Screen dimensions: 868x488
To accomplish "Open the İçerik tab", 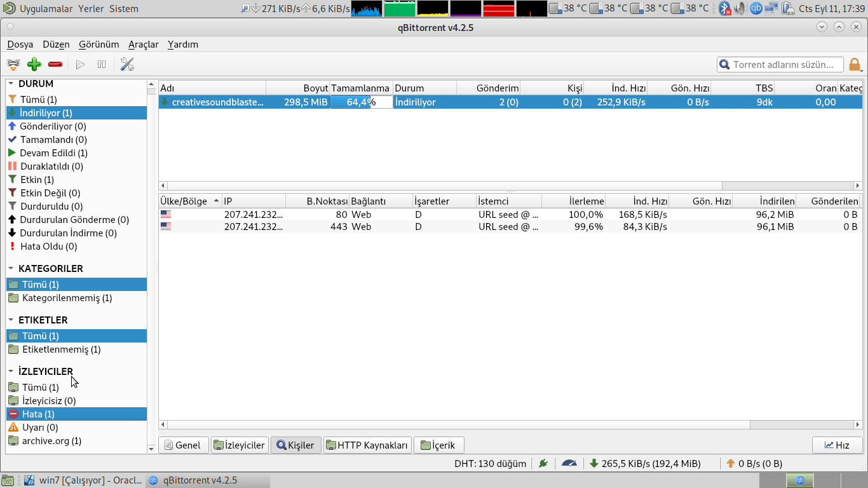I will point(438,445).
